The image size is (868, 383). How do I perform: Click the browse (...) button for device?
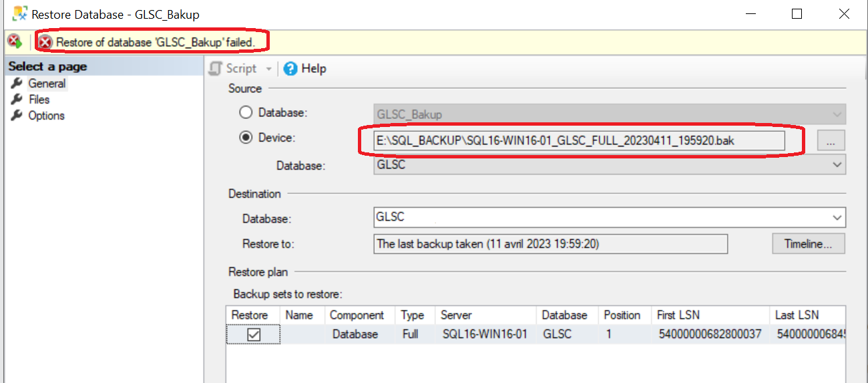(x=831, y=140)
